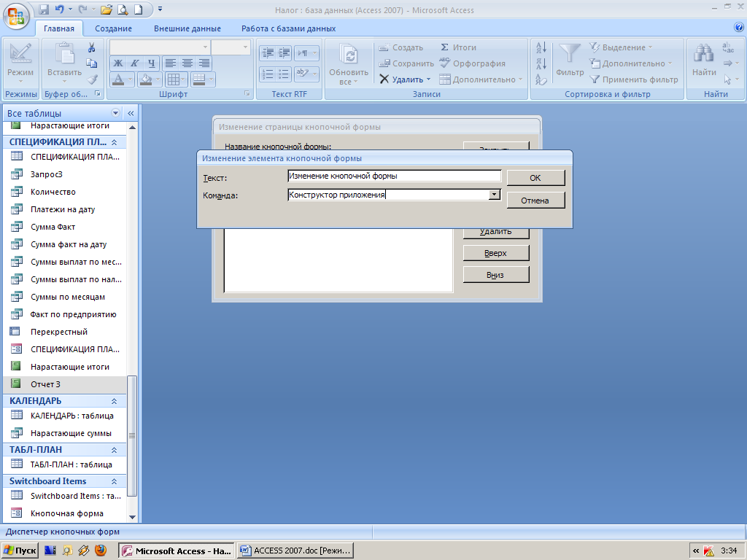The height and width of the screenshot is (560, 747).
Task: Click the Copy icon in clipboard group
Action: [x=91, y=63]
